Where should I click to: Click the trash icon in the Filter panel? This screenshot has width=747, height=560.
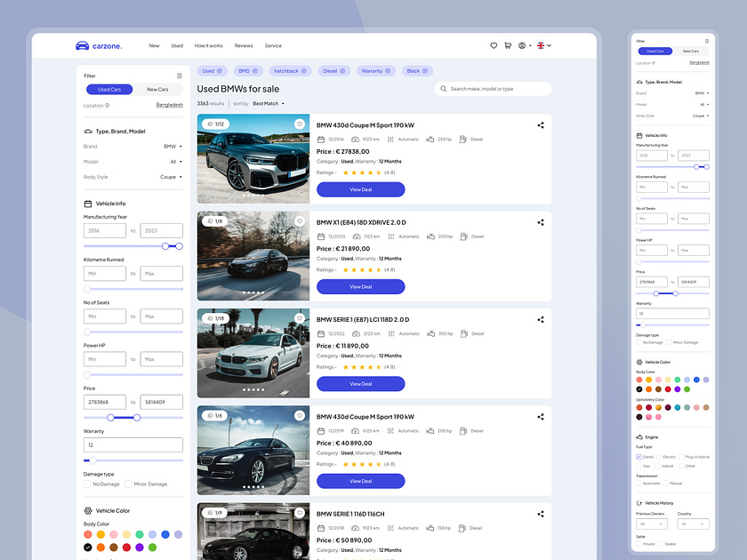click(x=180, y=76)
